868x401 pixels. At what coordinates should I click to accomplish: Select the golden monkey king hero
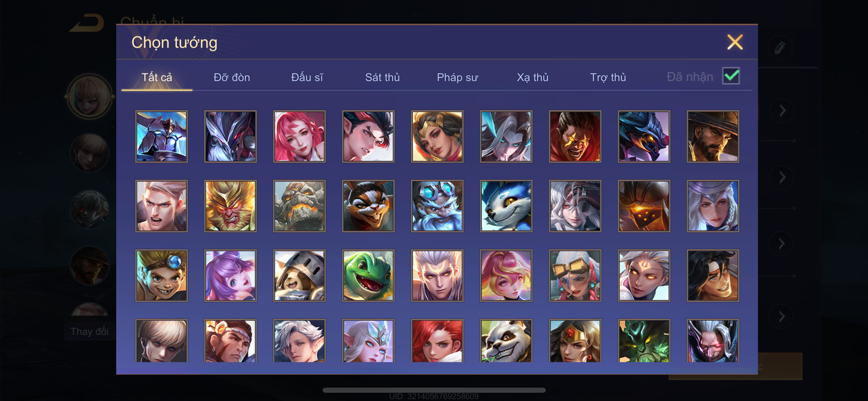coord(230,206)
